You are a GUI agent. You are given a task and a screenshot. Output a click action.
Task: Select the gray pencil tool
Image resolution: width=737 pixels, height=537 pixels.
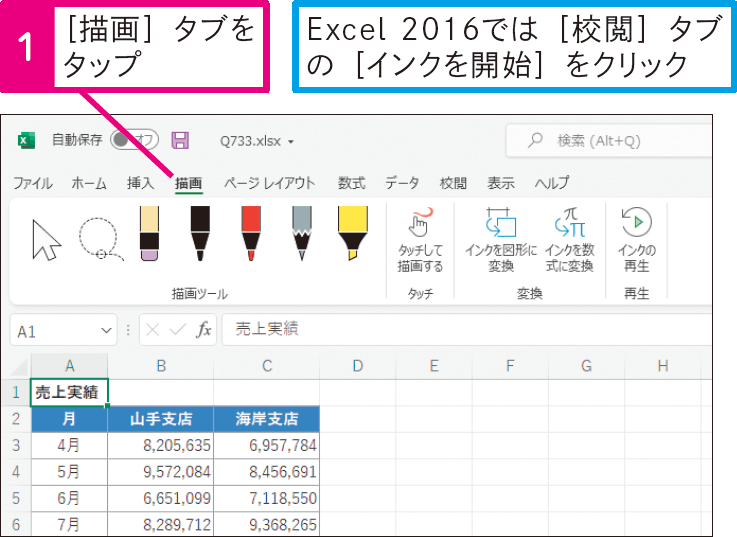pos(302,233)
